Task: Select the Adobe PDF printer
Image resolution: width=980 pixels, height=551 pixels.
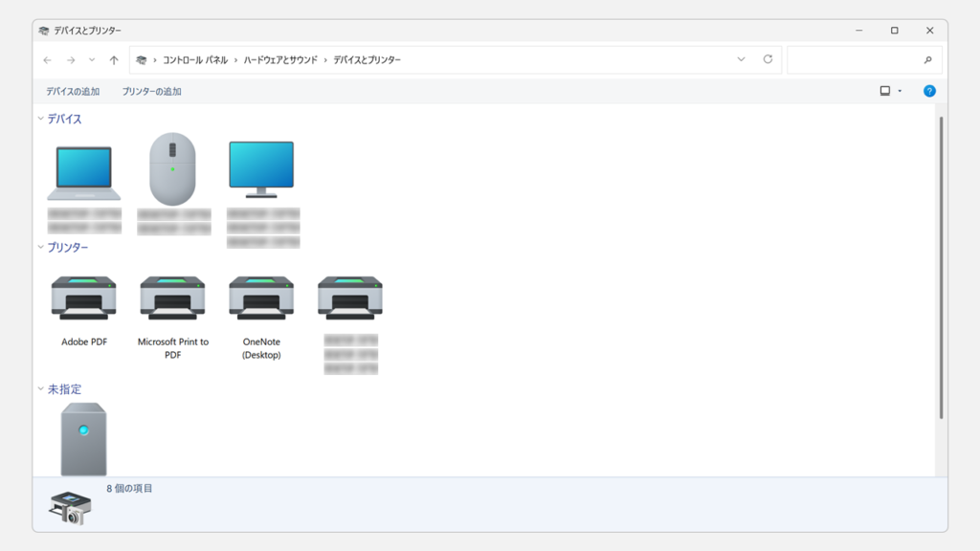Action: [84, 298]
